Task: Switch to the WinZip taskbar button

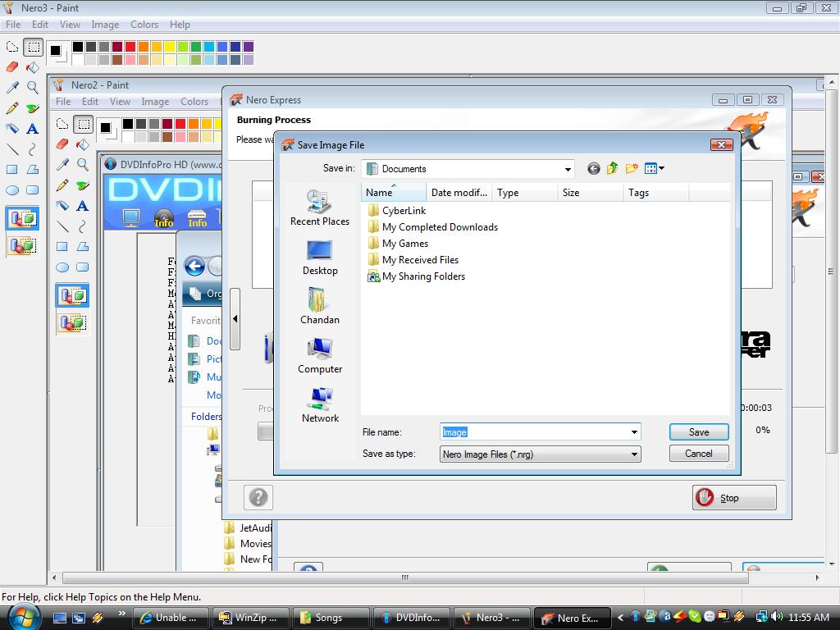Action: coord(249,618)
